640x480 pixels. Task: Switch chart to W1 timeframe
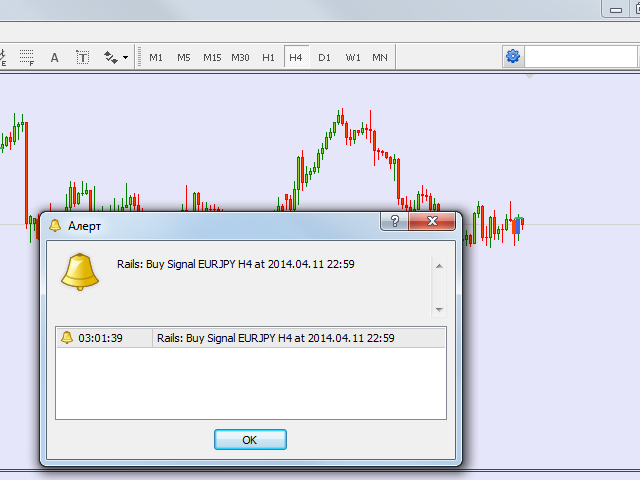353,58
